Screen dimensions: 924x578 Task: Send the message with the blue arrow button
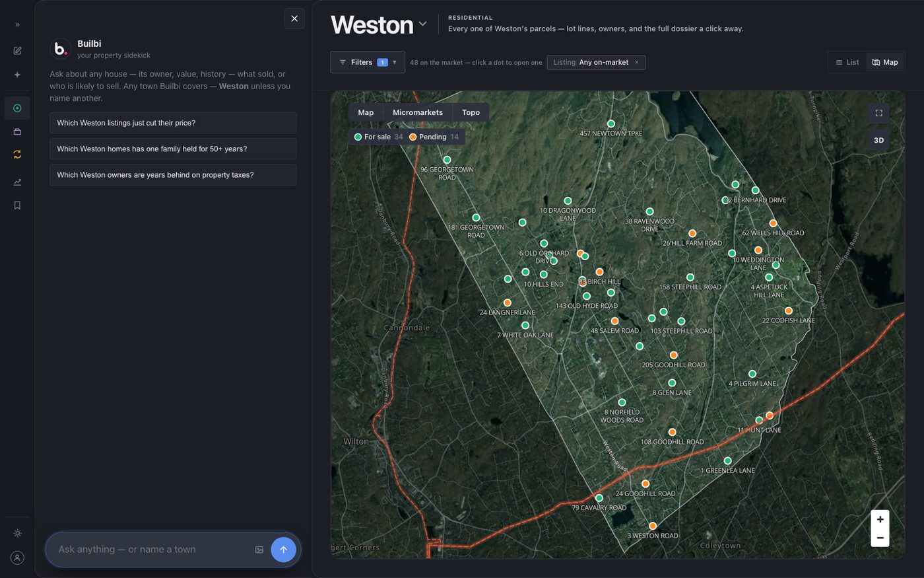point(283,550)
